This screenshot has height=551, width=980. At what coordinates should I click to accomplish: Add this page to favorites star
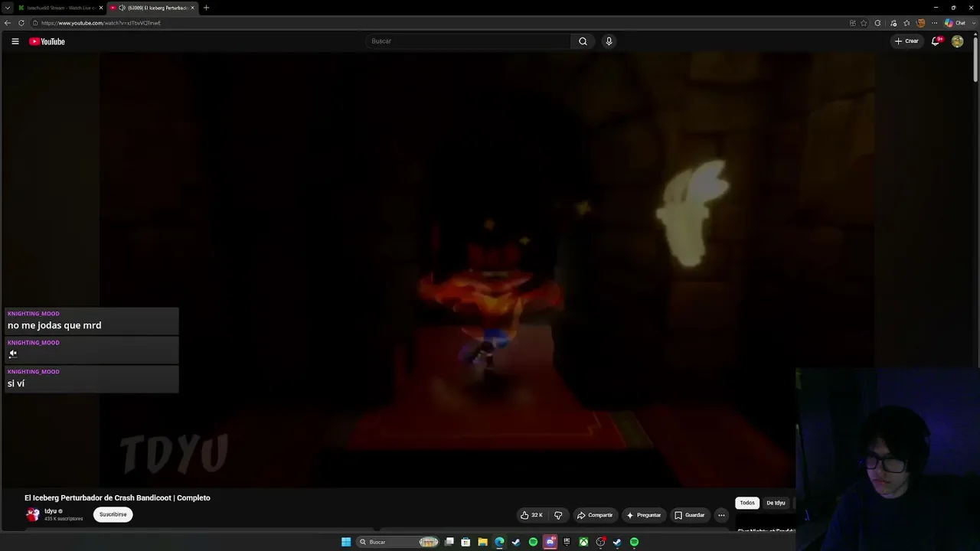(x=864, y=23)
